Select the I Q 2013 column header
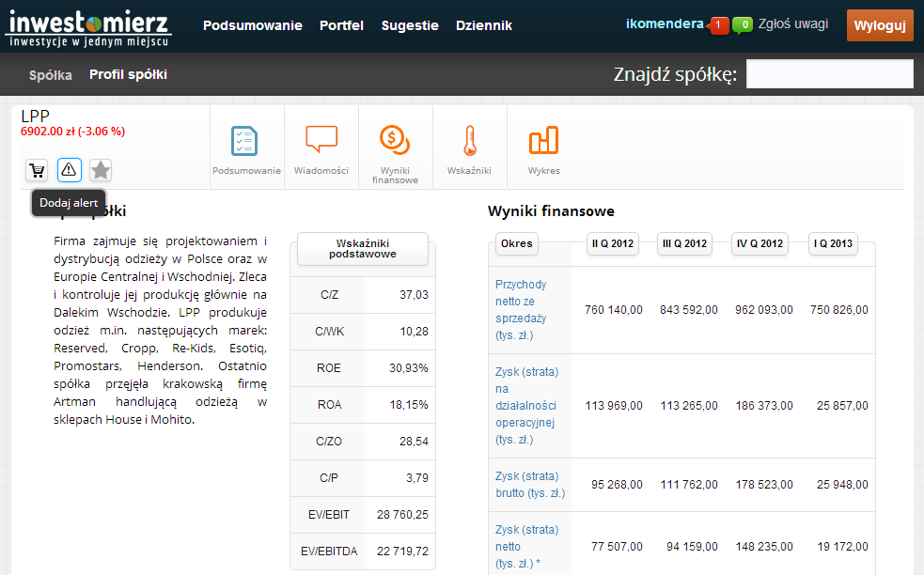Image resolution: width=924 pixels, height=575 pixels. tap(833, 243)
